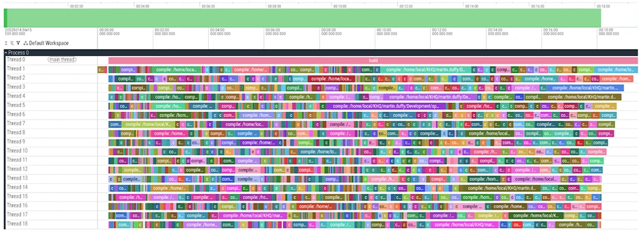Viewport: 644px width, 238px height.
Task: Select Thread 3 blue slice 'compile: /home/local/KHQ/martin...'
Action: [585, 88]
